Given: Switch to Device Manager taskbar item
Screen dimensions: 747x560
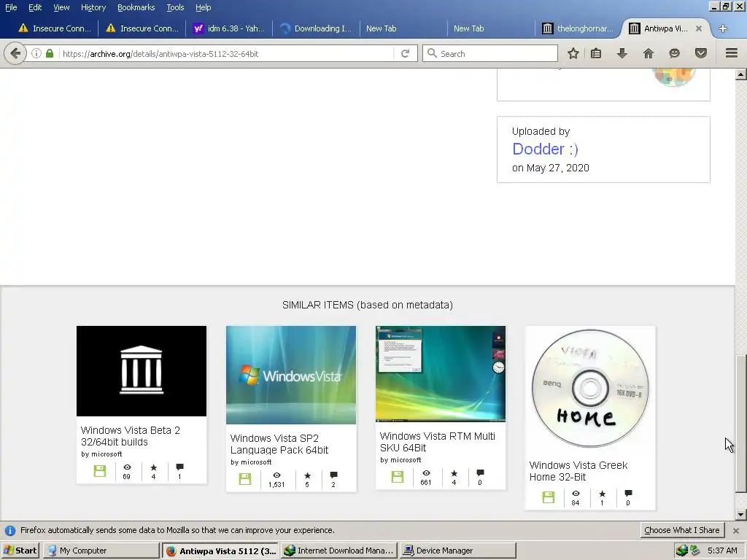Looking at the screenshot, I should tap(458, 551).
